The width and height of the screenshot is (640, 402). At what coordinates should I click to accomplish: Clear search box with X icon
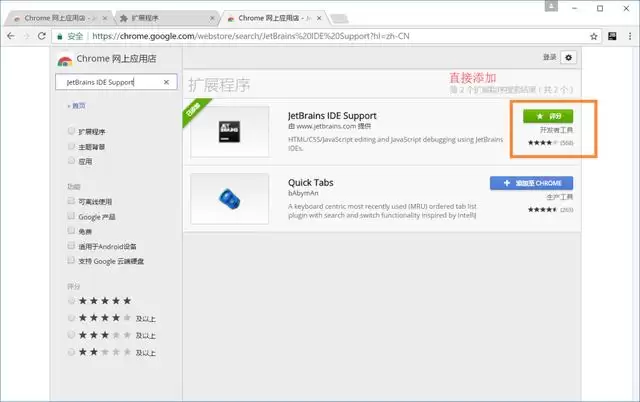coord(166,82)
